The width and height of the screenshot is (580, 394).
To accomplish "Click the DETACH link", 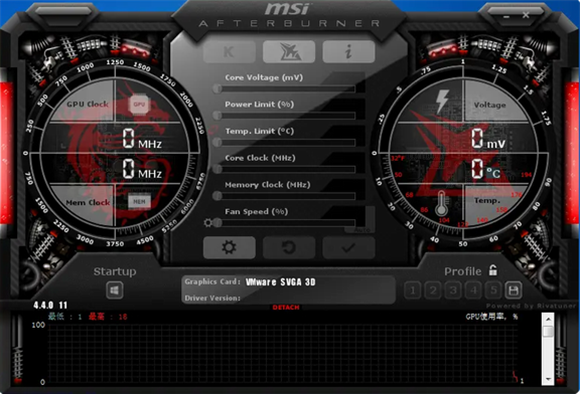I will pyautogui.click(x=286, y=307).
